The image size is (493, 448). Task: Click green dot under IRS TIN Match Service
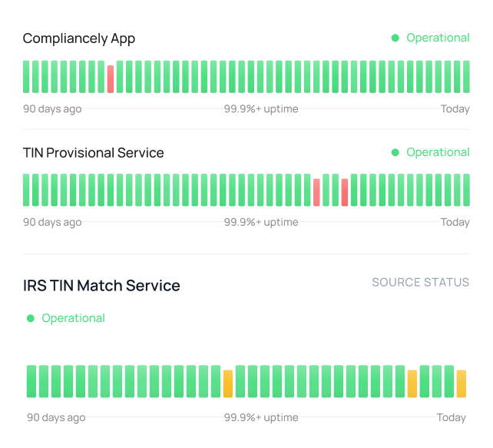[31, 318]
